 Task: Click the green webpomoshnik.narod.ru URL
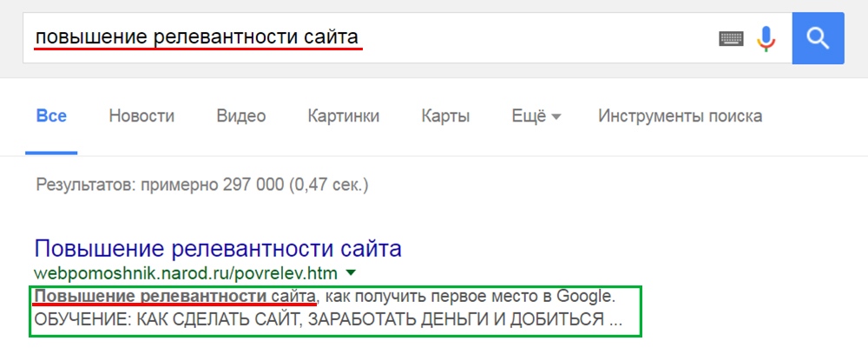point(186,274)
